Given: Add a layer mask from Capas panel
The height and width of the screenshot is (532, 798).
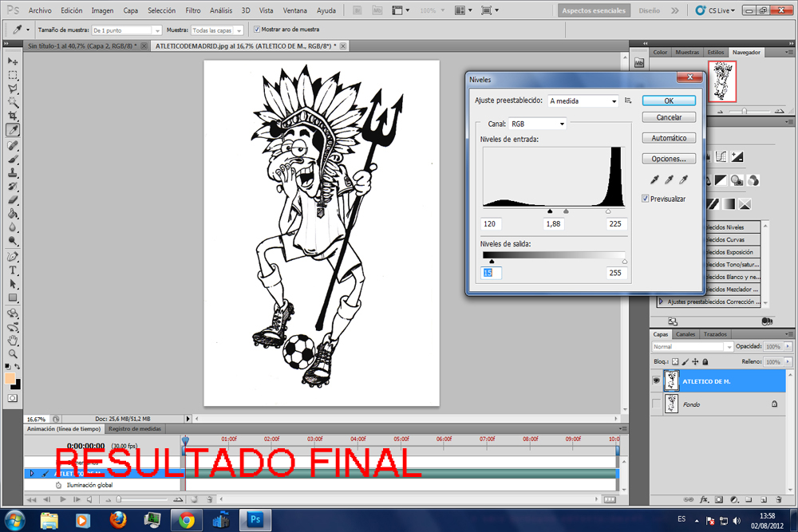Looking at the screenshot, I should [719, 500].
